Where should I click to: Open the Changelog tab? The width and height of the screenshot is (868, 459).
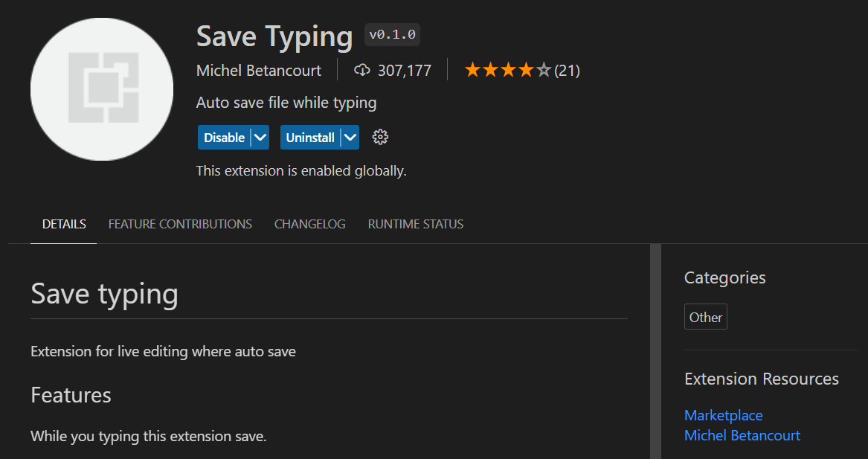coord(309,224)
